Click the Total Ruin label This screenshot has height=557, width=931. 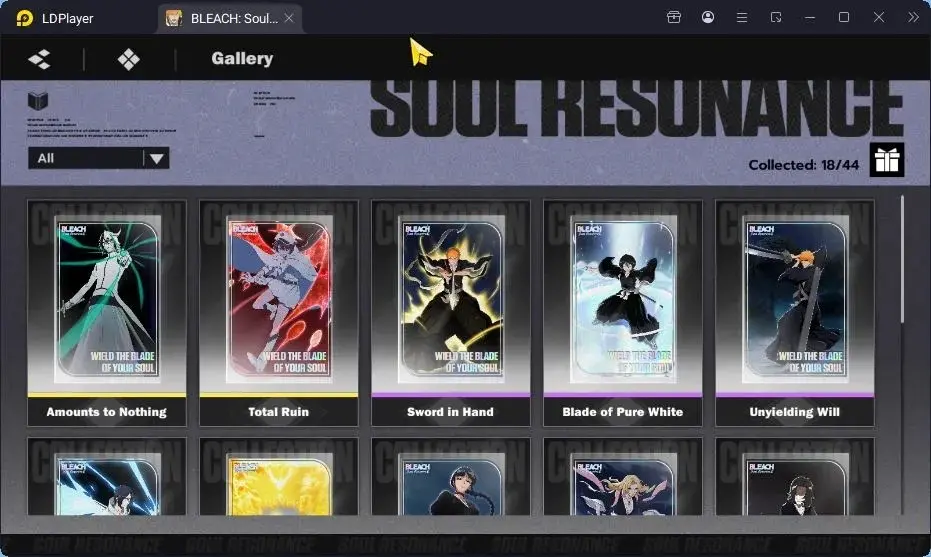tap(278, 412)
